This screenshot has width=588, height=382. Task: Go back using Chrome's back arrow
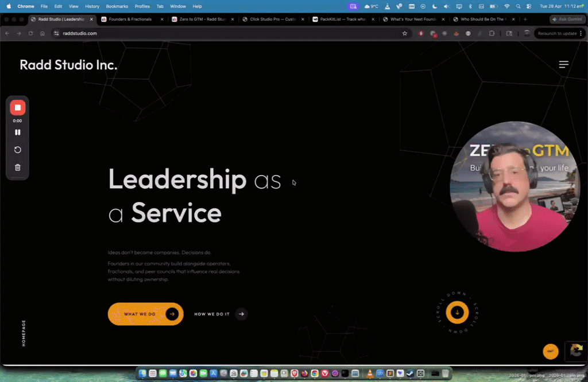7,33
